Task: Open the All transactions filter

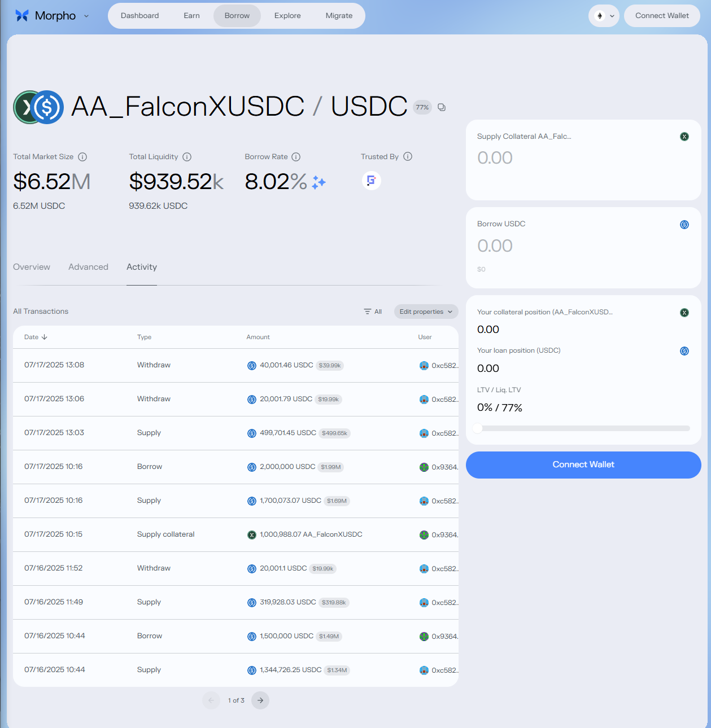Action: 373,312
